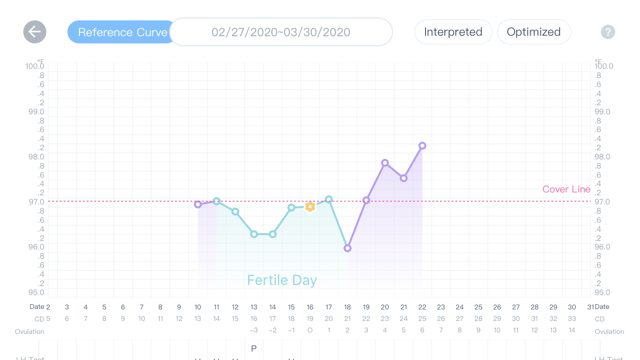Select the first data point on date 10
This screenshot has width=640, height=360.
click(x=198, y=204)
